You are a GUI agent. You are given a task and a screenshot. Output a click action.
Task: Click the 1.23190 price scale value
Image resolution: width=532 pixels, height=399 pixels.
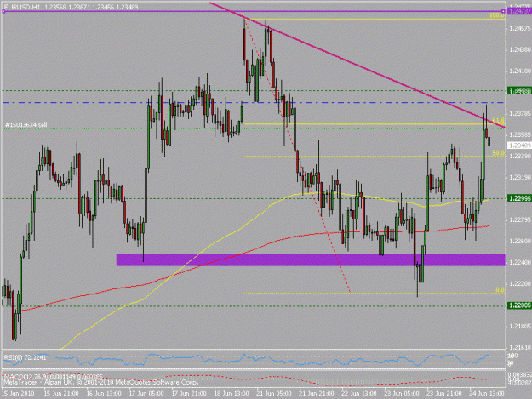point(520,177)
